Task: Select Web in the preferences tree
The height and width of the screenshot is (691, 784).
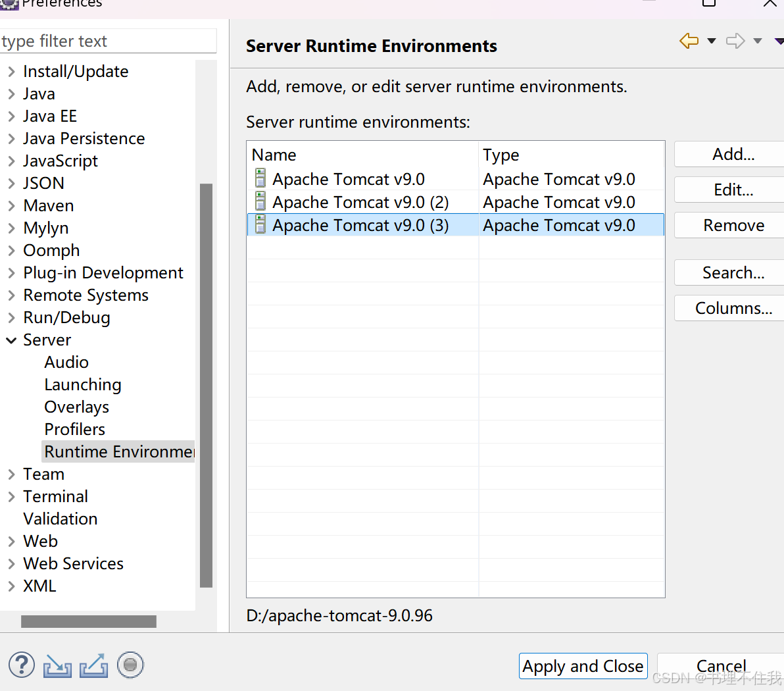Action: point(41,542)
